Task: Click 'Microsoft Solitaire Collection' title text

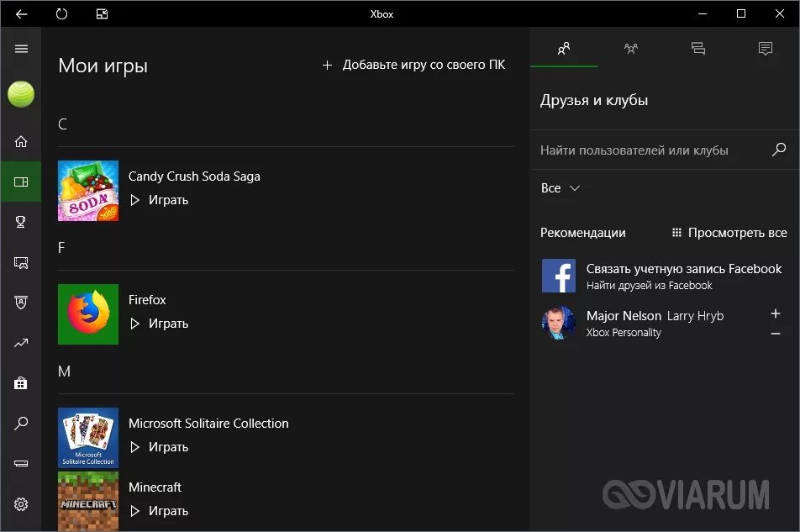Action: [208, 424]
